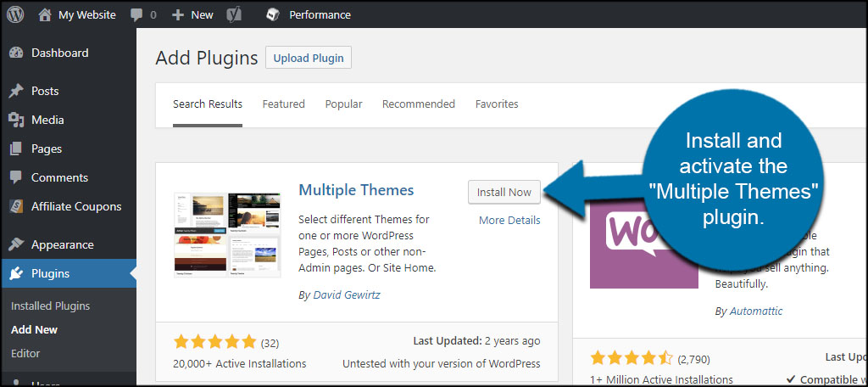The height and width of the screenshot is (387, 868).
Task: Click Install Now for Multiple Themes
Action: (504, 193)
